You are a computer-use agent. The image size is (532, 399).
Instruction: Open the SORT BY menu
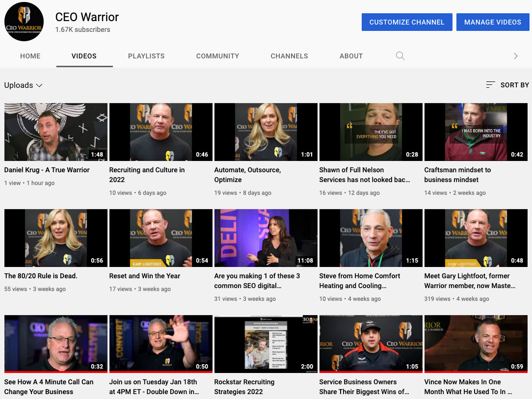coord(507,85)
